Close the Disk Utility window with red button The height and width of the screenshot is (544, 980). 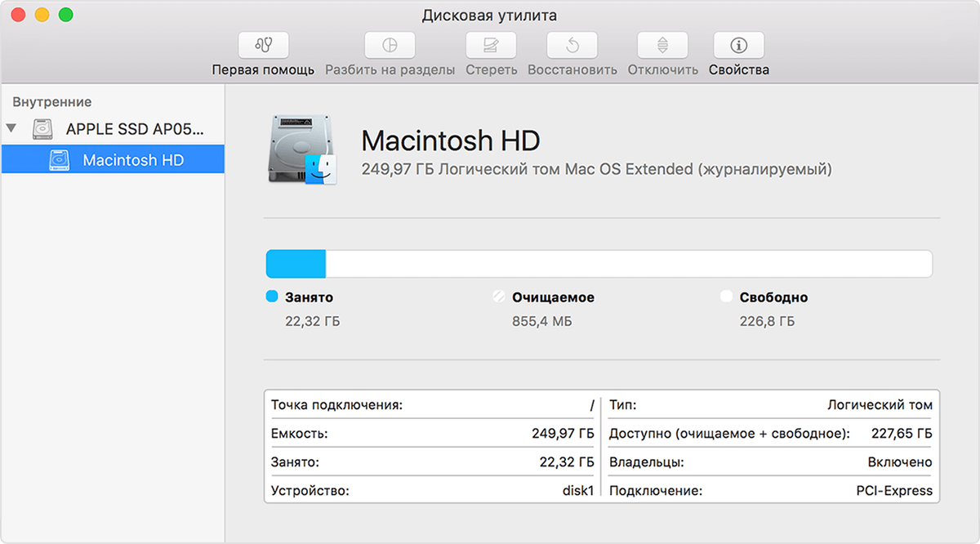point(17,15)
